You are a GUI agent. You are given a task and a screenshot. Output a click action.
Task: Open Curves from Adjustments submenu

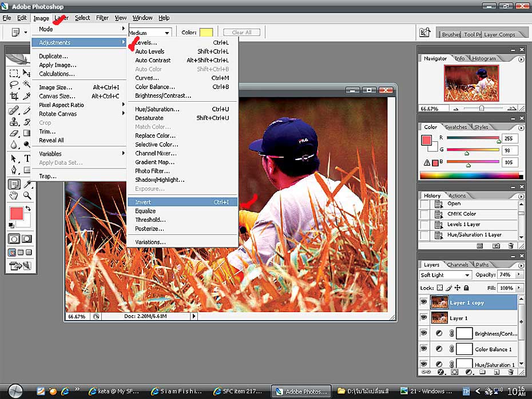182,78
